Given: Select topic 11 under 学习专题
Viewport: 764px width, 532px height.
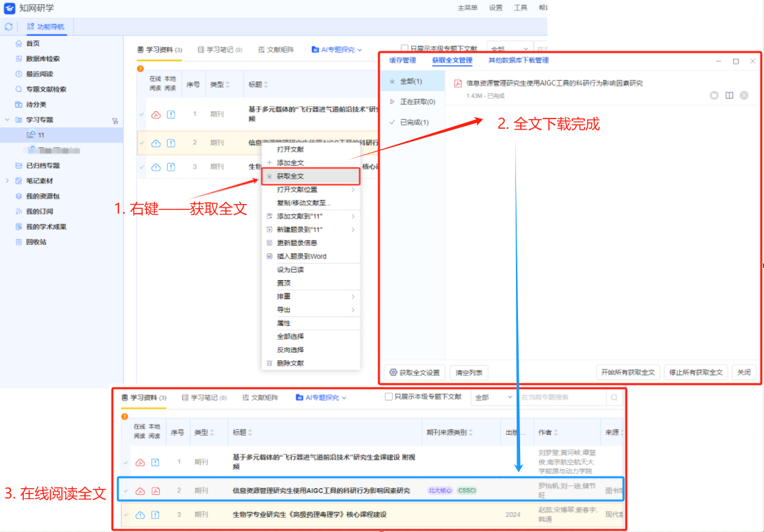Looking at the screenshot, I should click(62, 135).
